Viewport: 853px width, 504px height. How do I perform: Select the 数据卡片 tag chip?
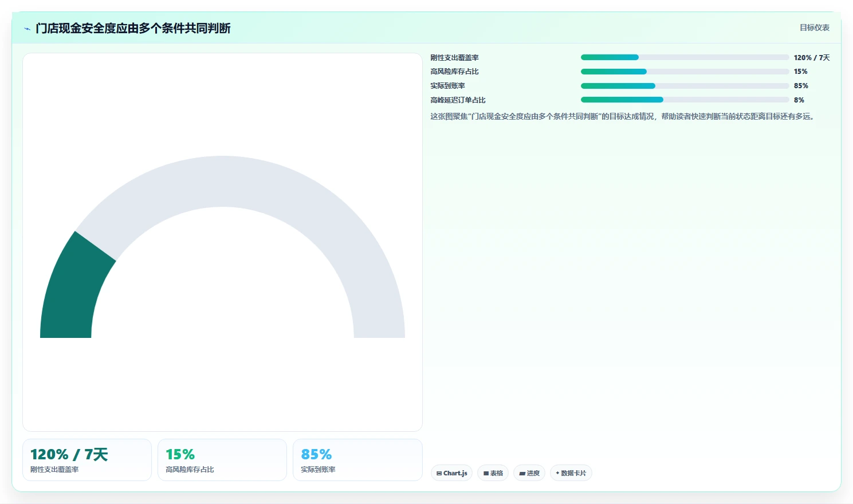(x=571, y=473)
